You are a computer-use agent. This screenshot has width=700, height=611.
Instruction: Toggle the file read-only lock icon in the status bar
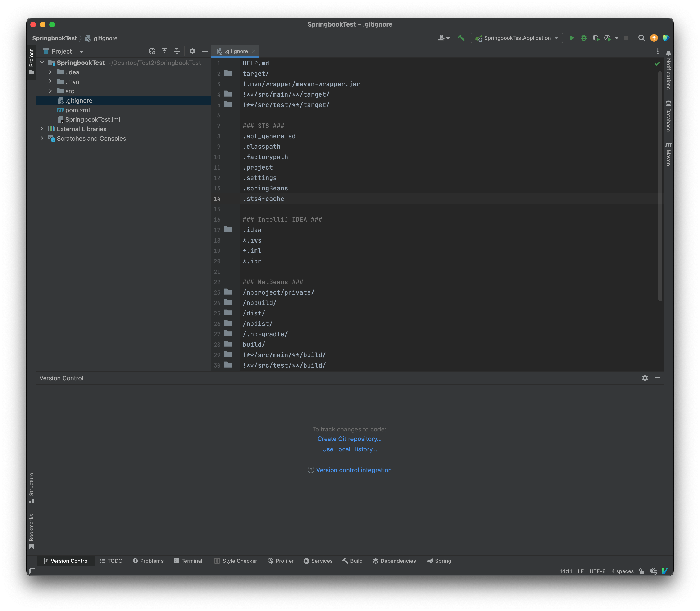[x=641, y=571]
